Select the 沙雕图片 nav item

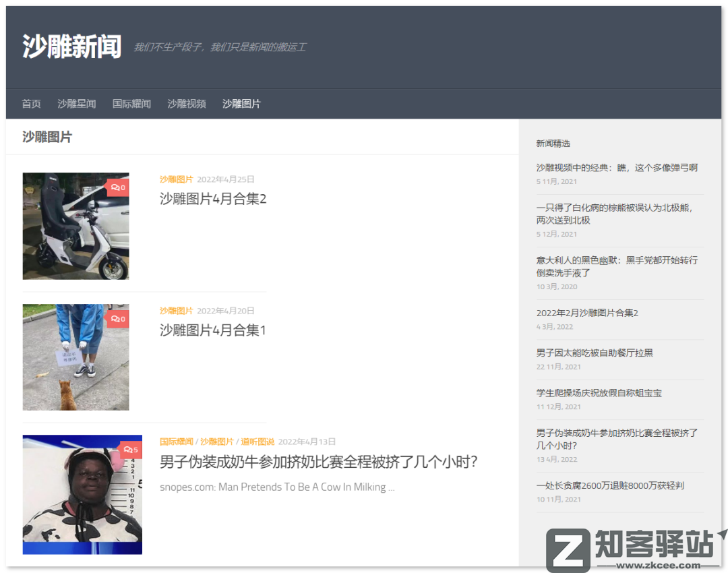tap(241, 104)
